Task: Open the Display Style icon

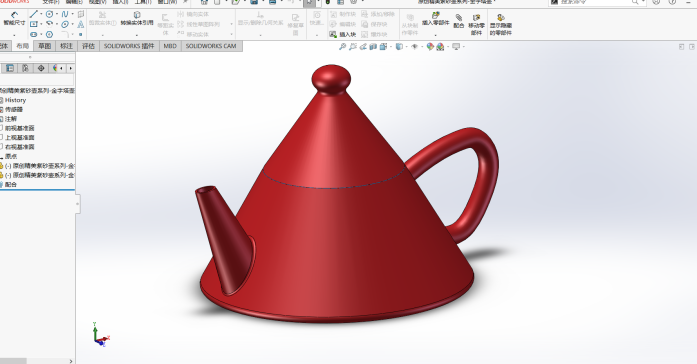Action: 399,46
